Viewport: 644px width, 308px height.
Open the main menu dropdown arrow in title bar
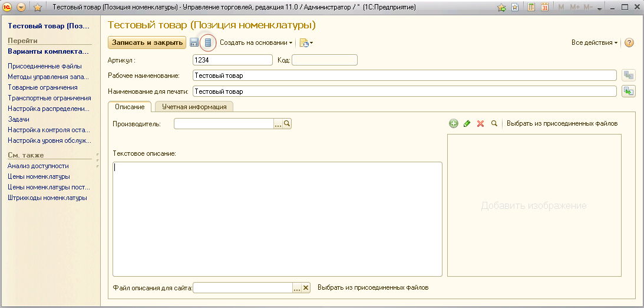tap(21, 7)
